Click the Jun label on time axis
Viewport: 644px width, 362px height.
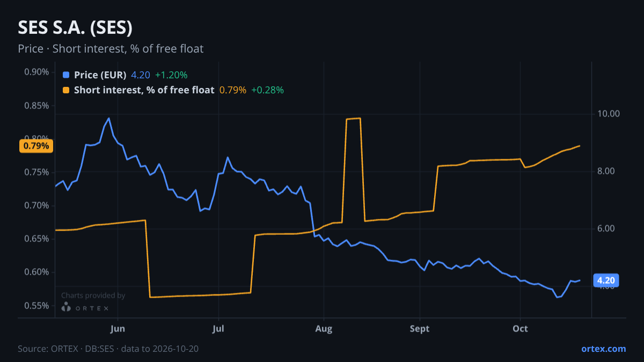[x=118, y=329]
